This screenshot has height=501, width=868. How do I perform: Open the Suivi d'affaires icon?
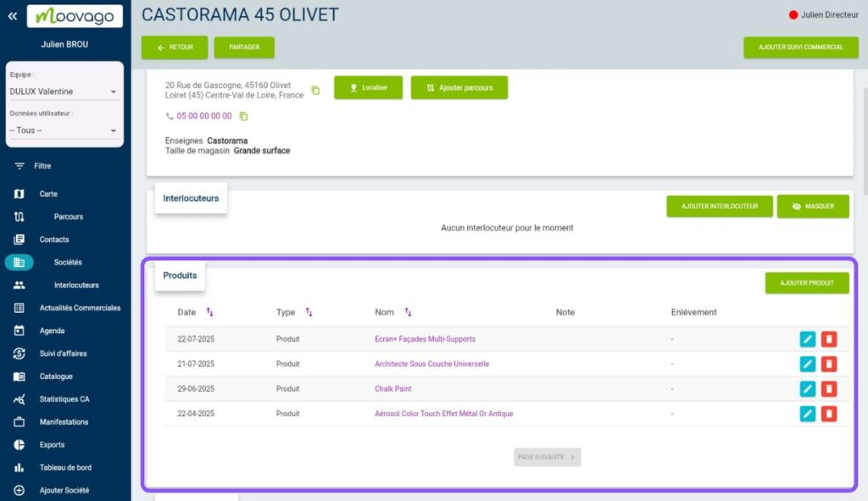(x=19, y=353)
